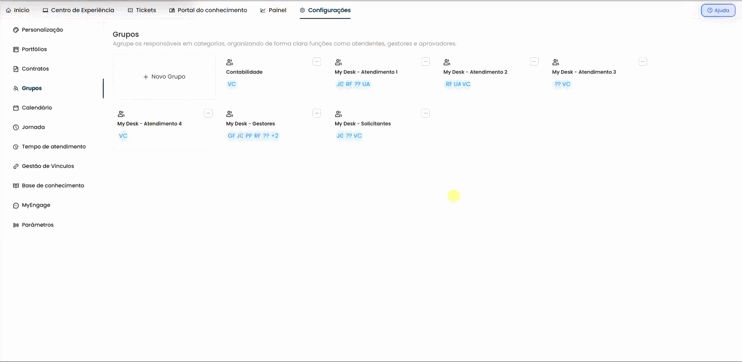Click My Desk - Atendimento 1 title

[366, 72]
